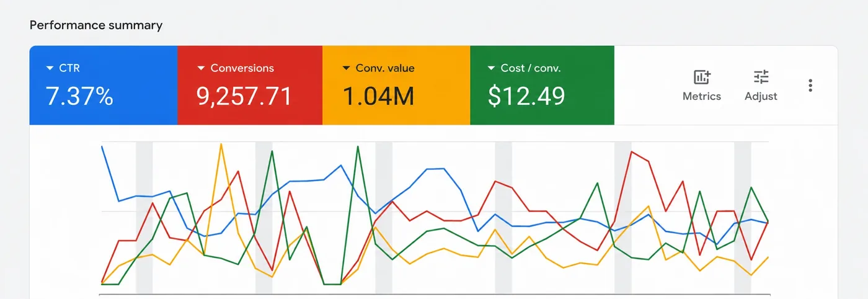
Task: Expand the CTR metric dropdown arrow
Action: point(50,68)
